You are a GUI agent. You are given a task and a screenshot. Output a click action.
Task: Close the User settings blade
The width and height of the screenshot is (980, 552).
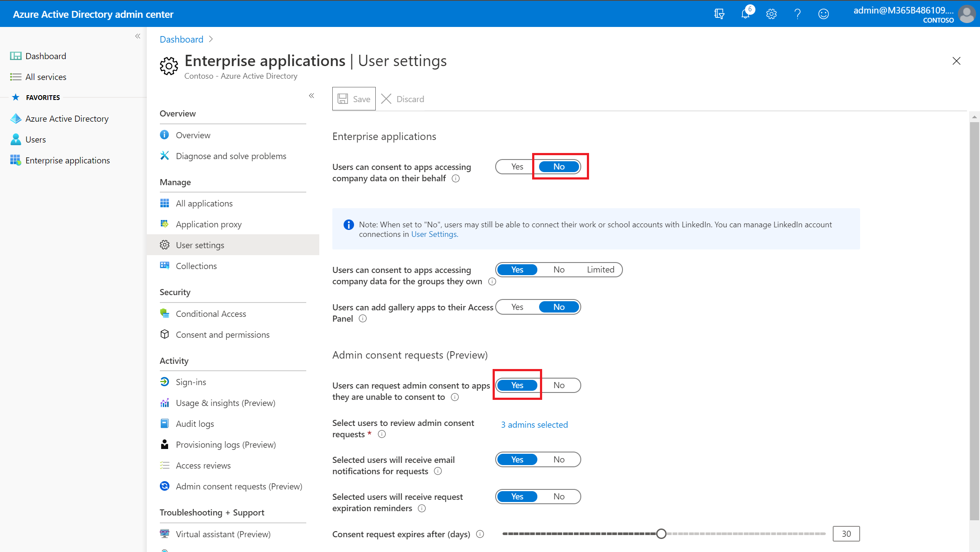(x=957, y=61)
